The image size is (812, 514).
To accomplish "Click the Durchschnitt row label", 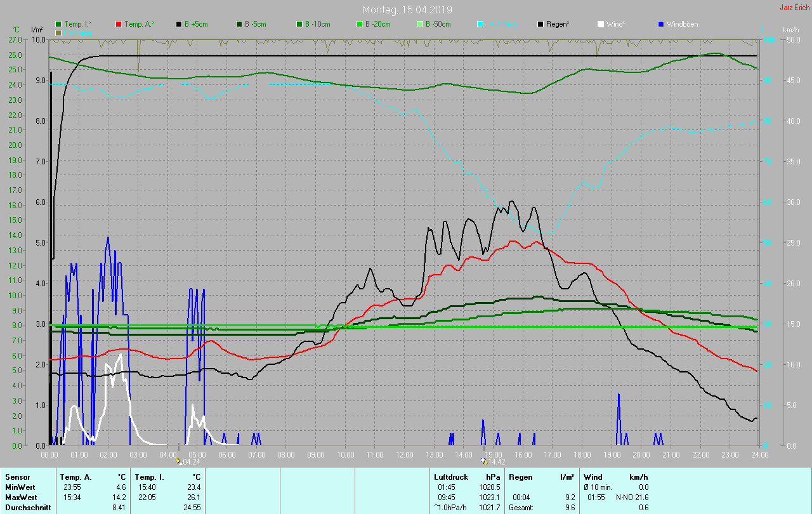I will tap(28, 508).
